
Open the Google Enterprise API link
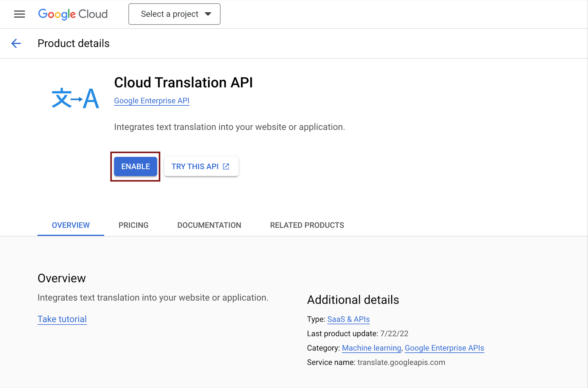point(152,101)
